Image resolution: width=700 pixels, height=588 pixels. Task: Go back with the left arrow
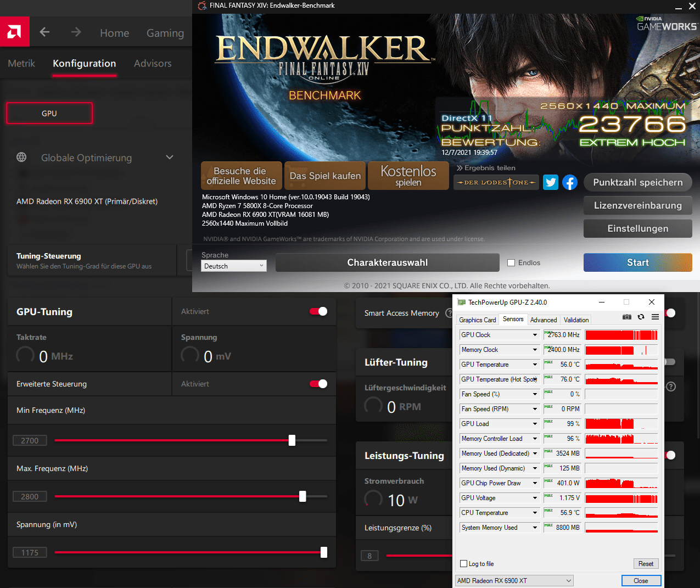tap(45, 32)
